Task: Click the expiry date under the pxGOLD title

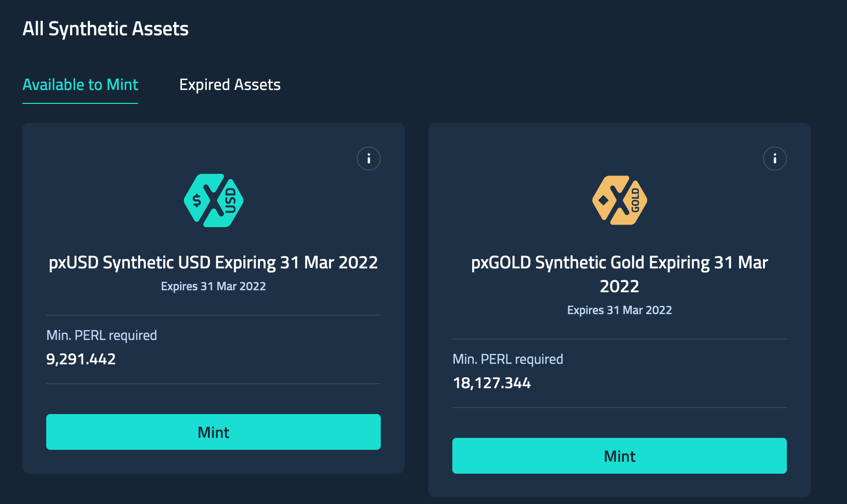Action: [619, 310]
